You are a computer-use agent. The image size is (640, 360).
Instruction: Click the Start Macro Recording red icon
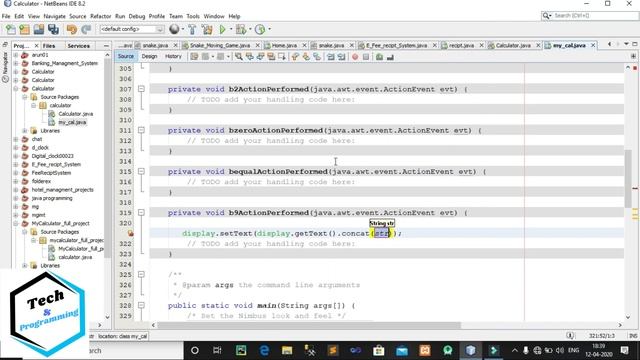point(355,57)
